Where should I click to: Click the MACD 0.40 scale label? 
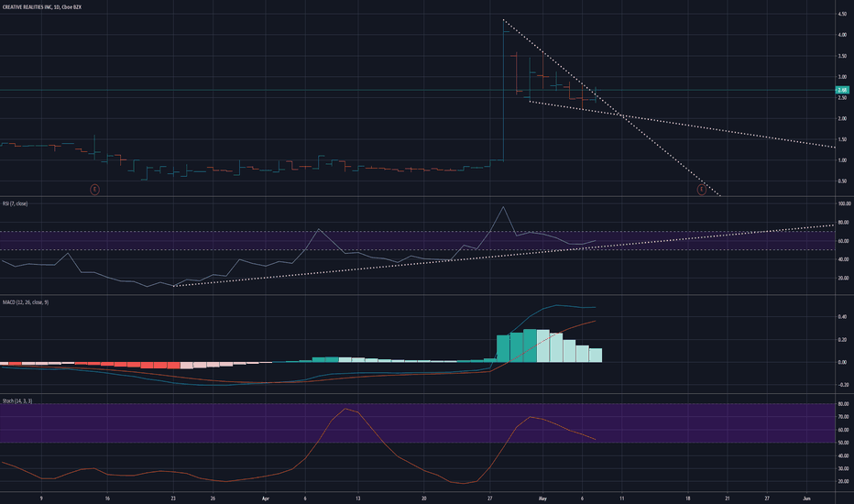coord(842,316)
